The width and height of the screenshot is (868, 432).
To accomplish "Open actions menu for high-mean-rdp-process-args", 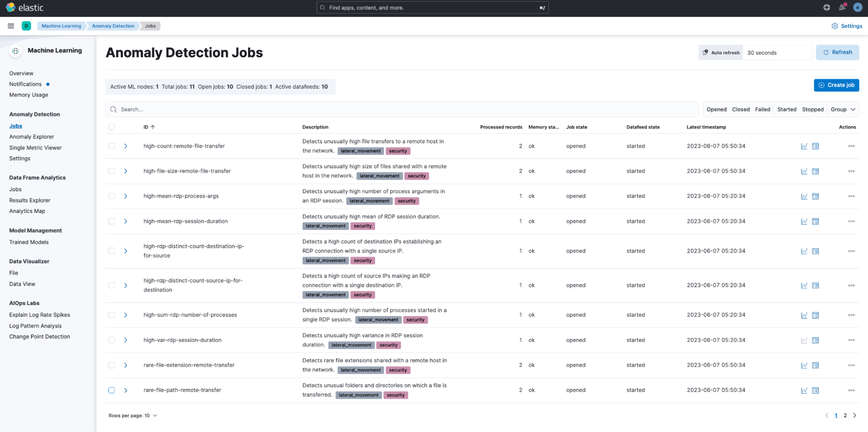I will [x=851, y=196].
